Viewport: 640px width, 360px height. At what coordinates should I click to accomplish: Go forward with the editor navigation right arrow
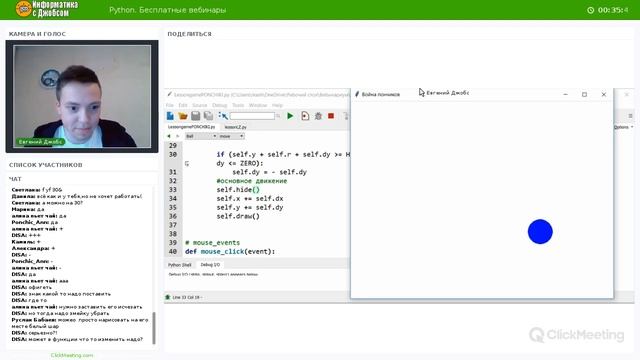click(x=178, y=136)
